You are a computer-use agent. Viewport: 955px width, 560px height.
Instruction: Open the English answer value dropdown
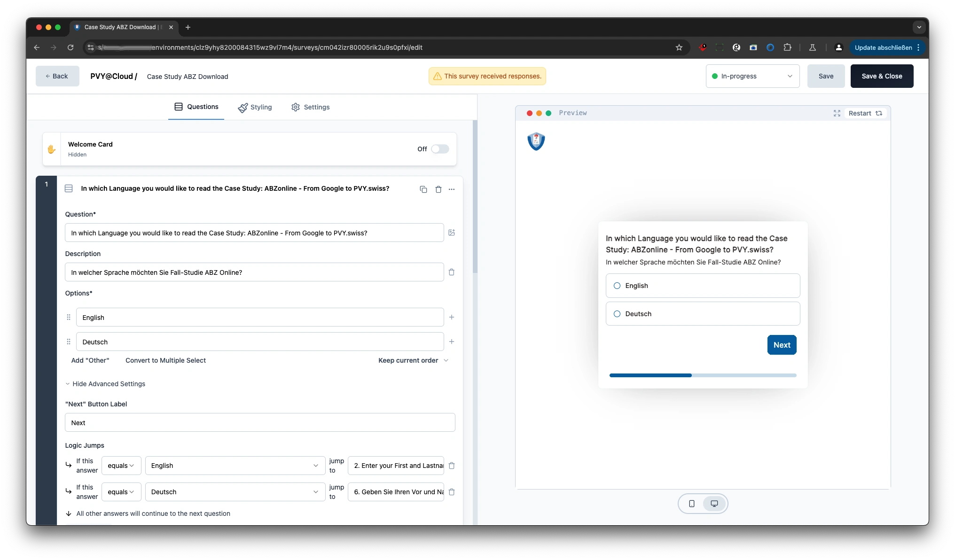[235, 466]
